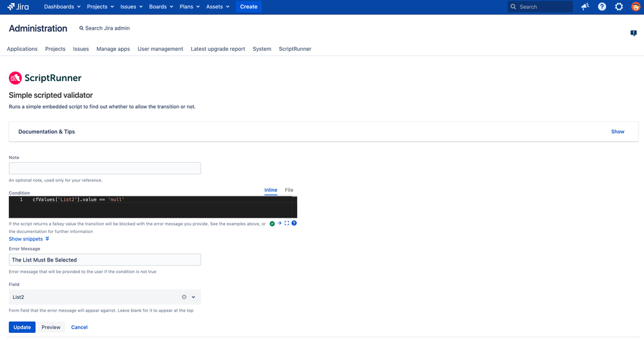Go to the Issues admin tab
This screenshot has width=644, height=340.
pos(81,49)
